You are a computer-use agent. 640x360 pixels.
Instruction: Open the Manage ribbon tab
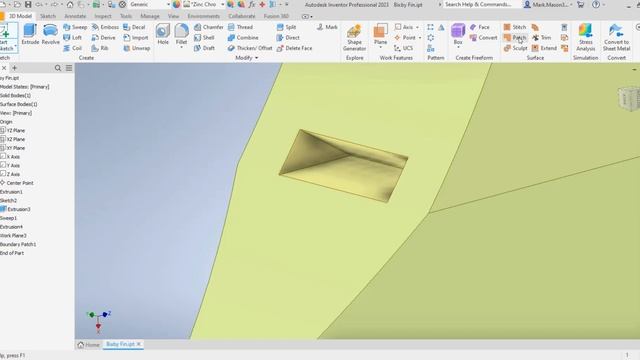click(x=150, y=16)
